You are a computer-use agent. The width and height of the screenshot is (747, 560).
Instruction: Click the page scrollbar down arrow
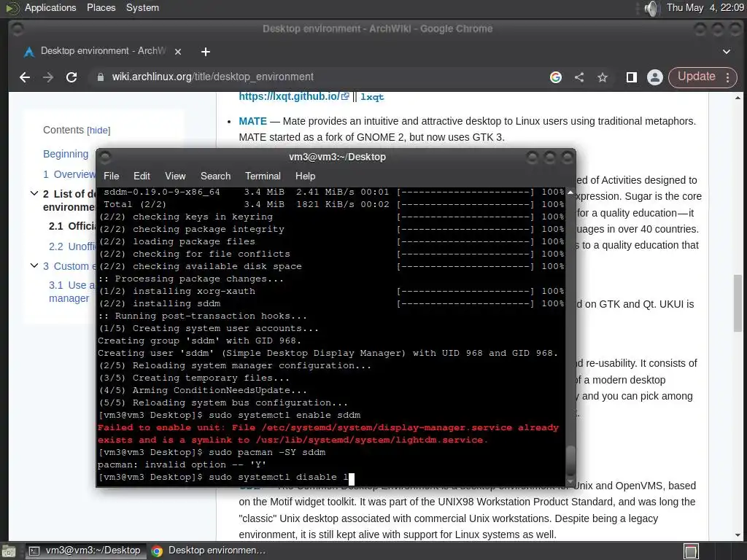coord(738,535)
